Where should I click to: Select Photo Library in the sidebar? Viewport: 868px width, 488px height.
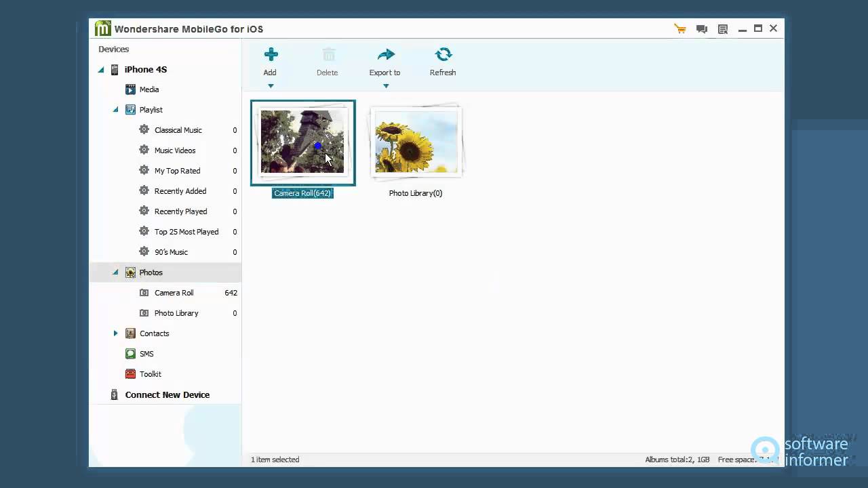point(176,313)
